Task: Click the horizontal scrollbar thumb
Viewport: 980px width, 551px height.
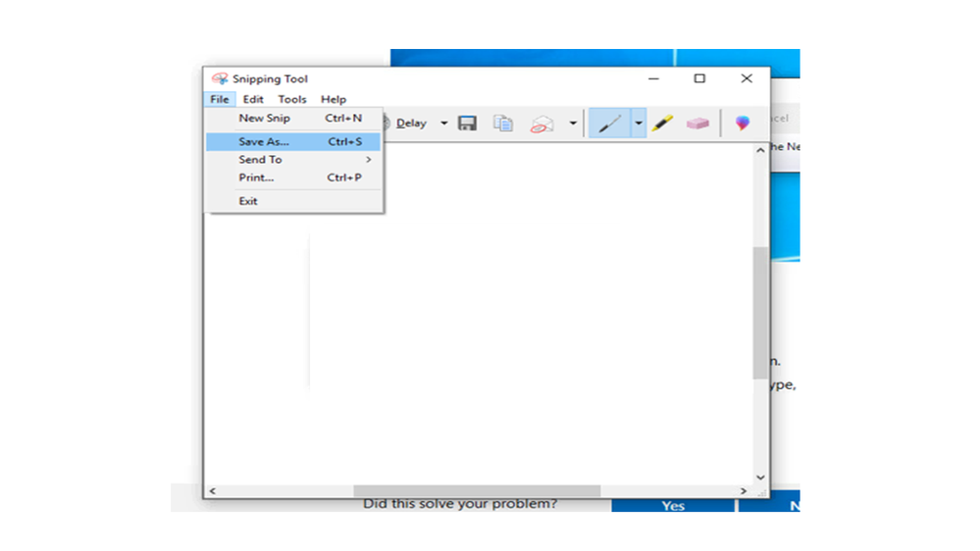Action: (477, 491)
